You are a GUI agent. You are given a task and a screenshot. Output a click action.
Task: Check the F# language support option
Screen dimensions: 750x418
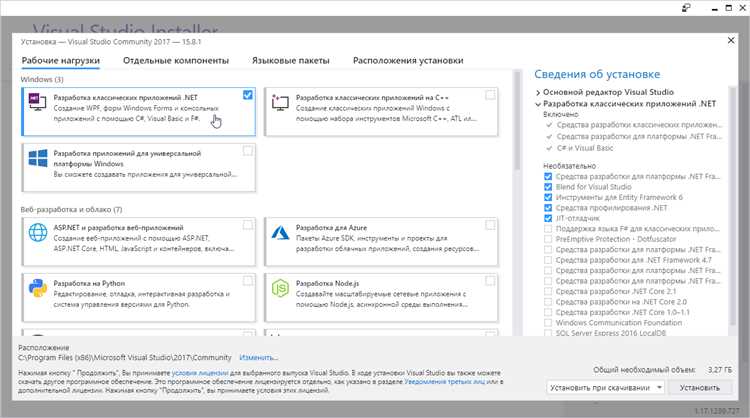point(548,229)
